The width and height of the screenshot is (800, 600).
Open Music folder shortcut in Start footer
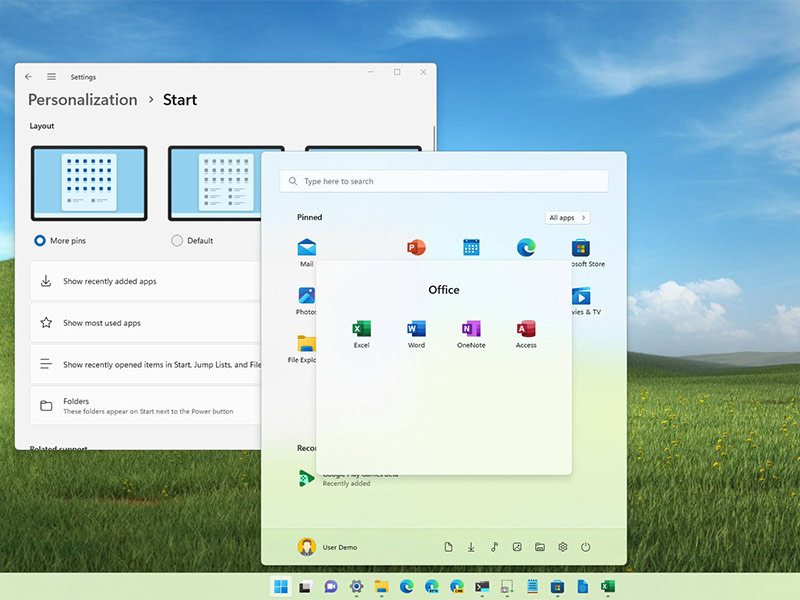click(494, 547)
